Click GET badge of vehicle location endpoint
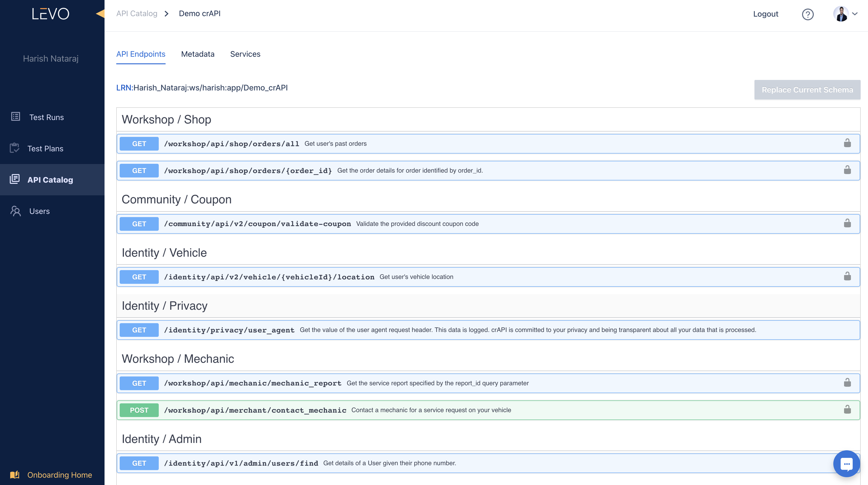Image resolution: width=868 pixels, height=485 pixels. 139,277
